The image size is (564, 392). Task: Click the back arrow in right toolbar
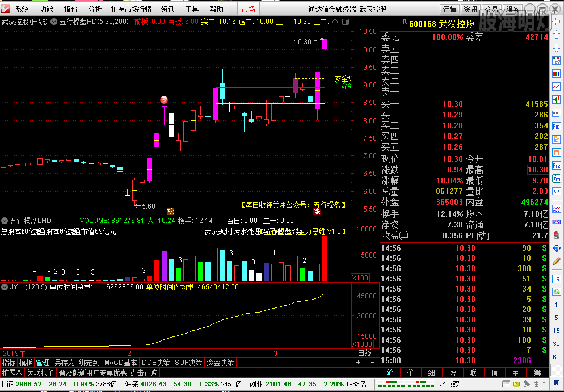click(557, 22)
